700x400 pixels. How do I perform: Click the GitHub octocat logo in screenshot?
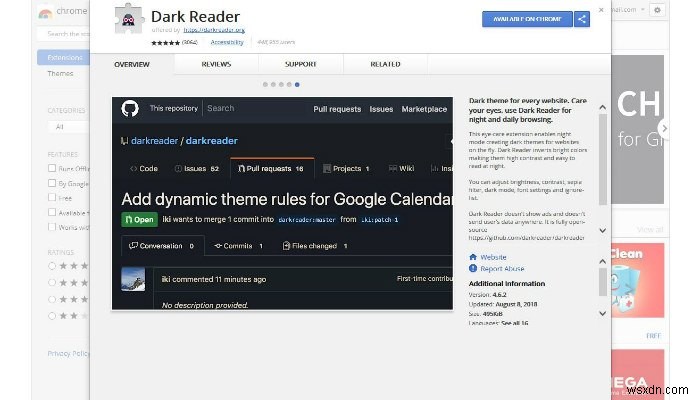coord(130,108)
